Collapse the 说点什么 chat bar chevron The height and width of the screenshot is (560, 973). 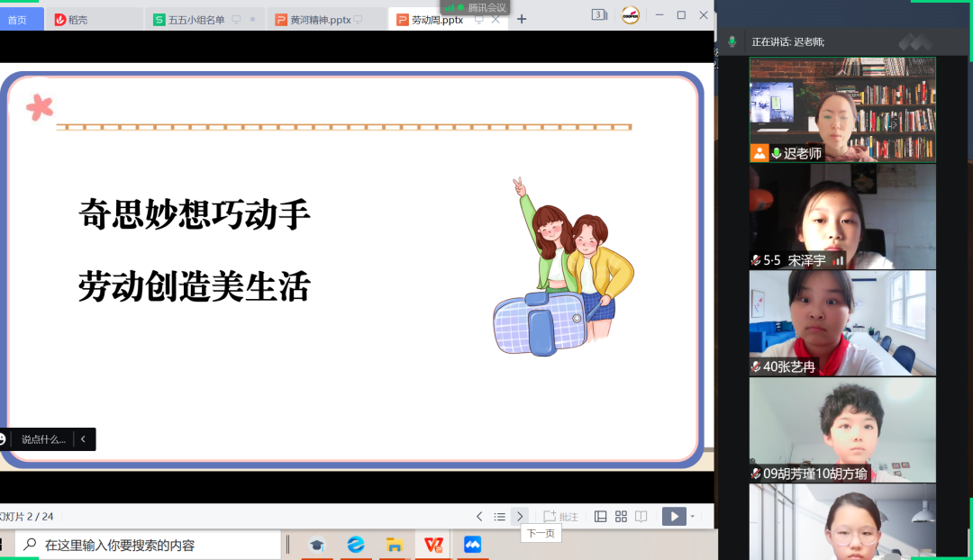coord(83,439)
